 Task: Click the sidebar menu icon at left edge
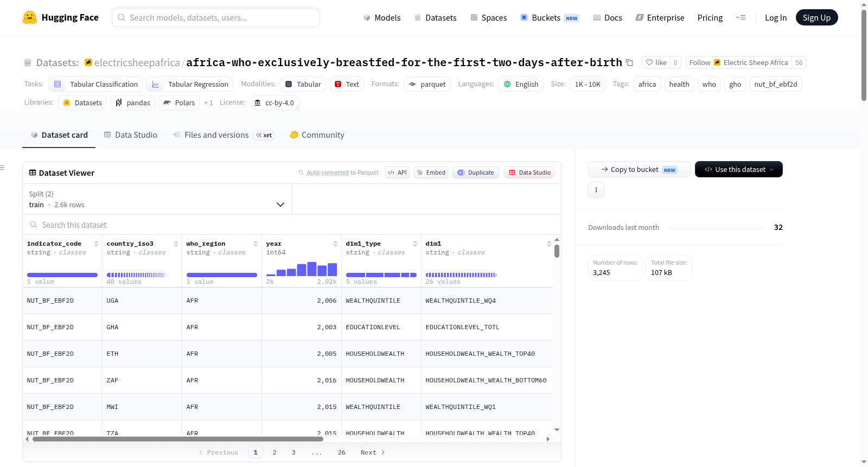coord(3,168)
